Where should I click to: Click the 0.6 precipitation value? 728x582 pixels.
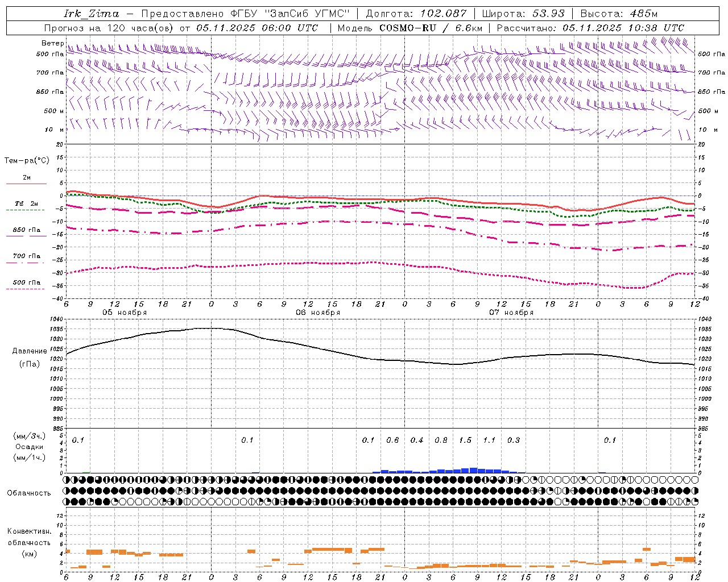(392, 440)
